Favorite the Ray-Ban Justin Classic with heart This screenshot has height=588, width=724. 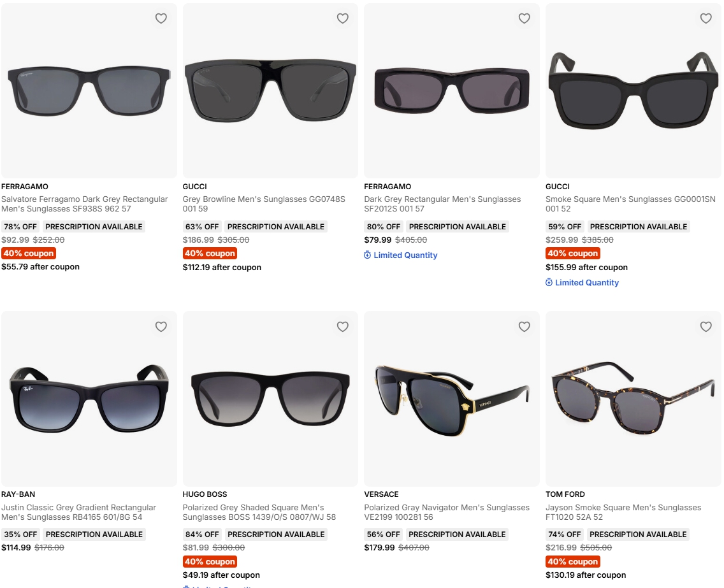click(x=161, y=327)
